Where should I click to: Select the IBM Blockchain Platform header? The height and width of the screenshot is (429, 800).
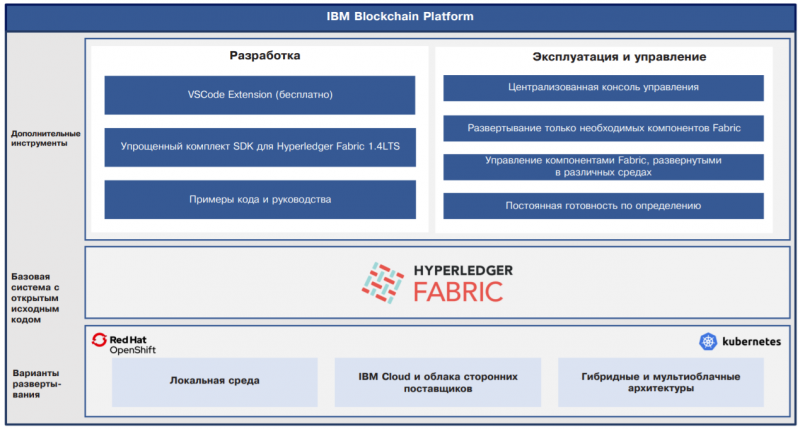click(x=400, y=17)
